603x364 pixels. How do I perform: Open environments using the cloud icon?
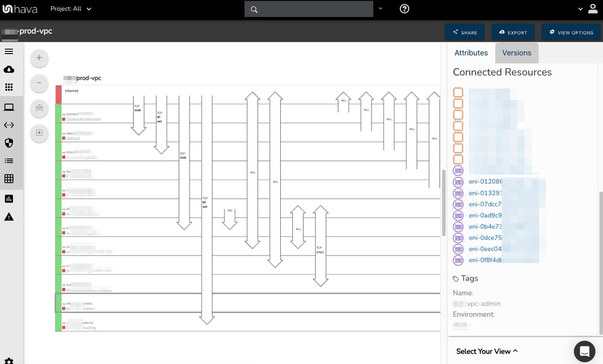[9, 69]
